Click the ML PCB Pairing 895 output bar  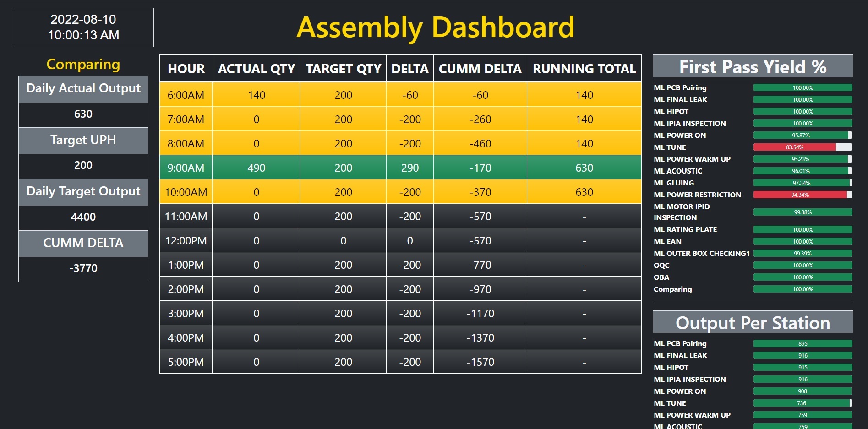coord(802,343)
